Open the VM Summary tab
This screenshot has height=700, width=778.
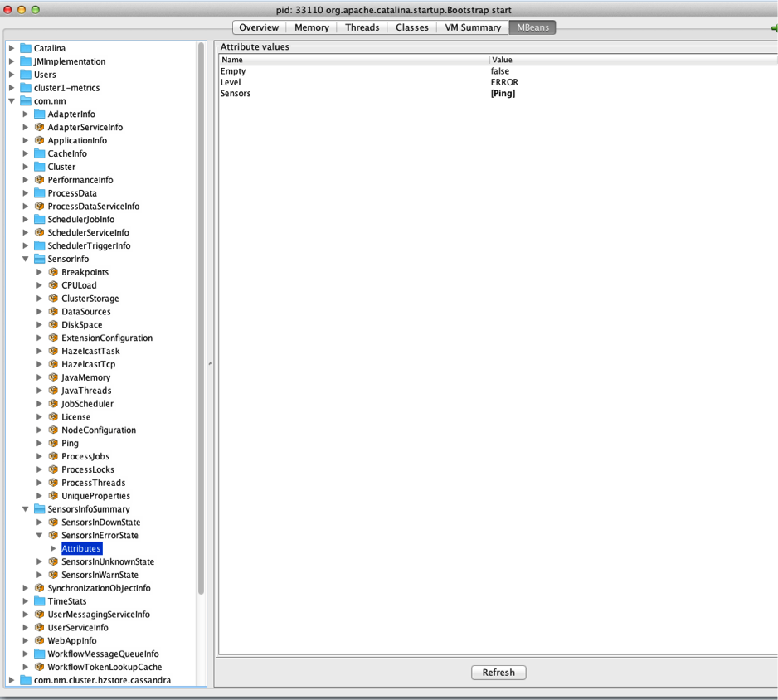[x=472, y=27]
